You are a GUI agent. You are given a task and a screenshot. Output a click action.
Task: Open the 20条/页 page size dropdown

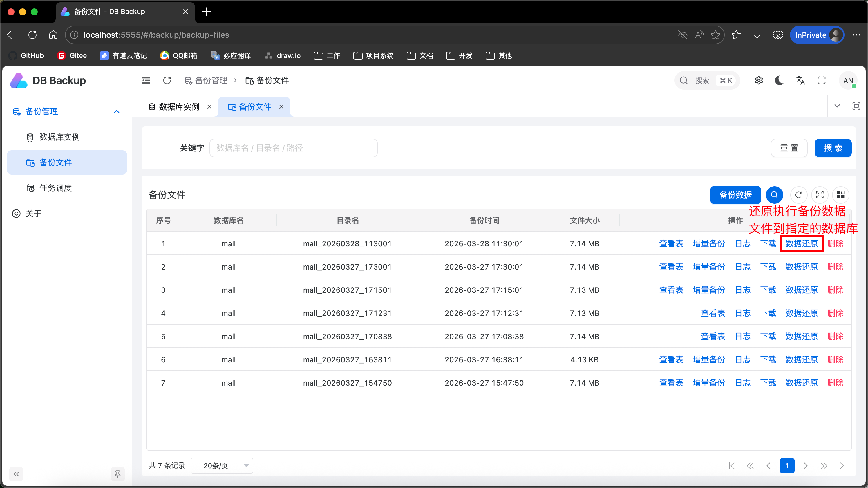coord(222,465)
